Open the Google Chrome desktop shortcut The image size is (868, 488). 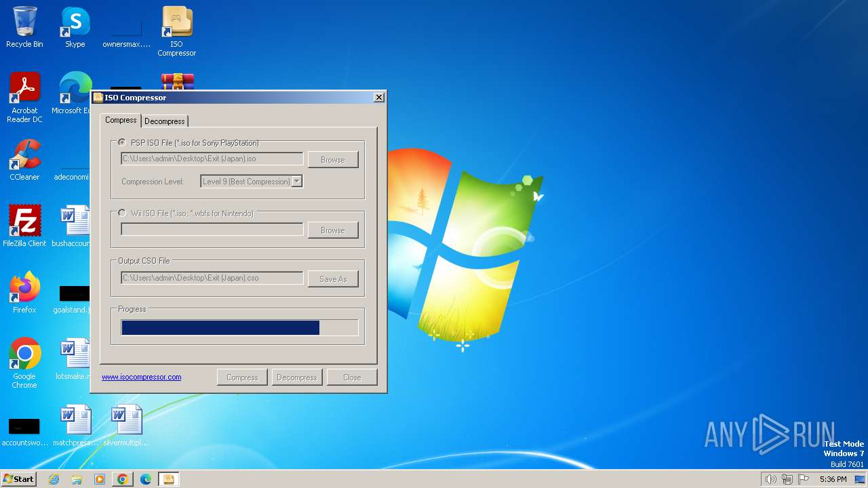[24, 363]
